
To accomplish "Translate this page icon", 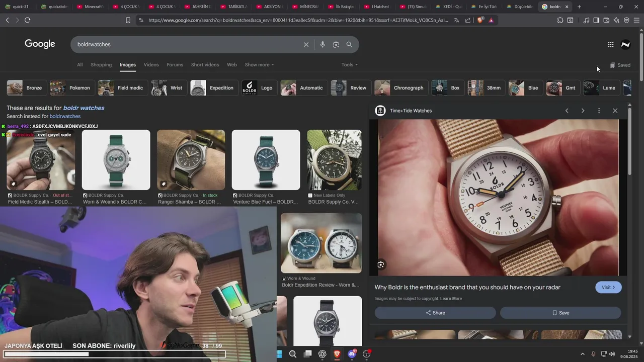I will (456, 20).
